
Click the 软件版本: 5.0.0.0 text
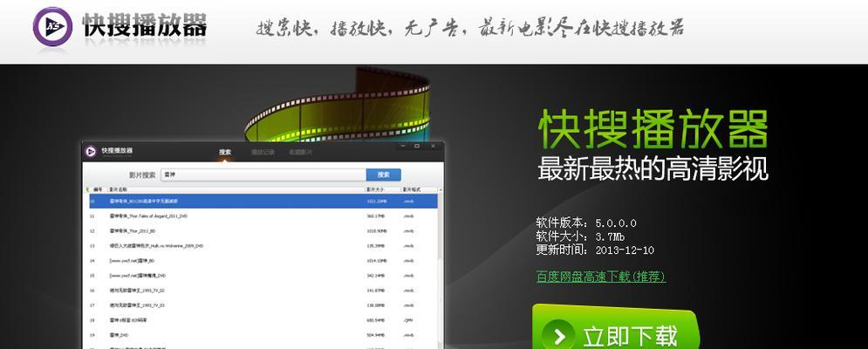(586, 223)
